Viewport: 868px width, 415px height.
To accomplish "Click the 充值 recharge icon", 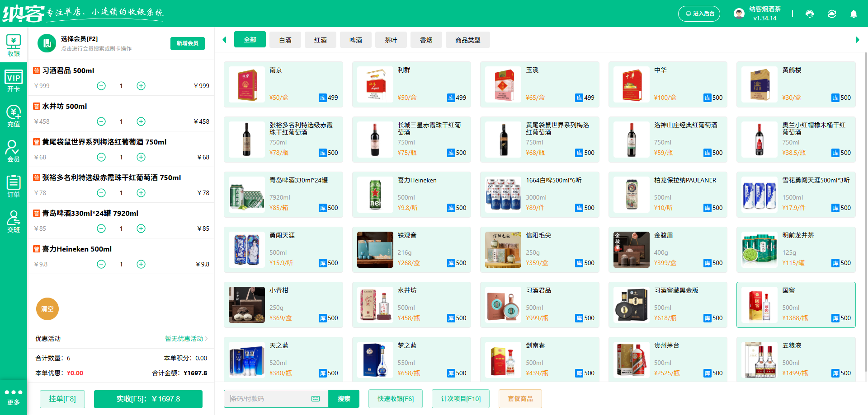I will [x=14, y=116].
